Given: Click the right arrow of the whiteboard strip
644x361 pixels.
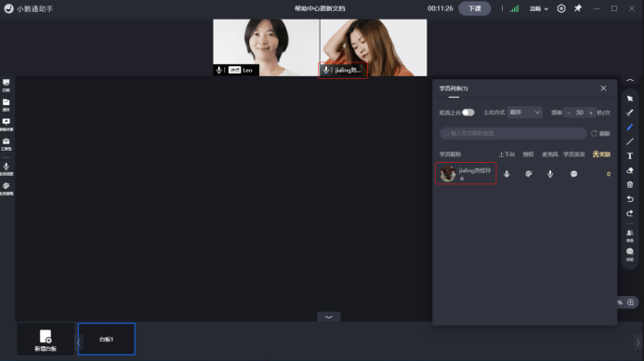Looking at the screenshot, I should tap(637, 342).
